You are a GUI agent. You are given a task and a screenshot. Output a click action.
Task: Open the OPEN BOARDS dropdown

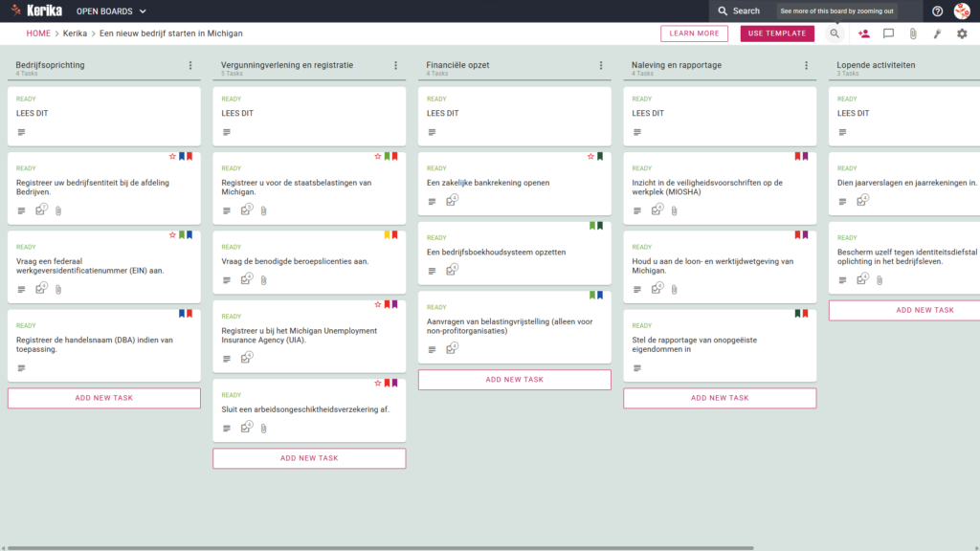[111, 11]
